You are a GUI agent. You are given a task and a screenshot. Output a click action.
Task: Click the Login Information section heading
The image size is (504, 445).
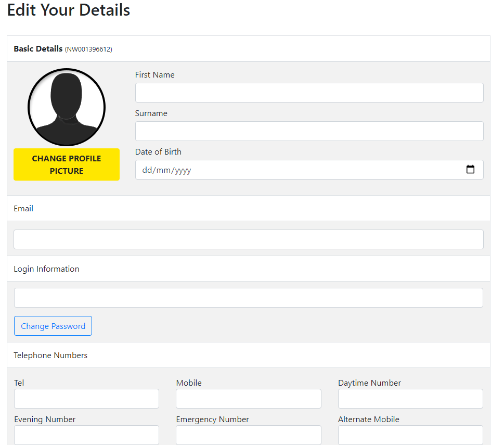point(46,269)
